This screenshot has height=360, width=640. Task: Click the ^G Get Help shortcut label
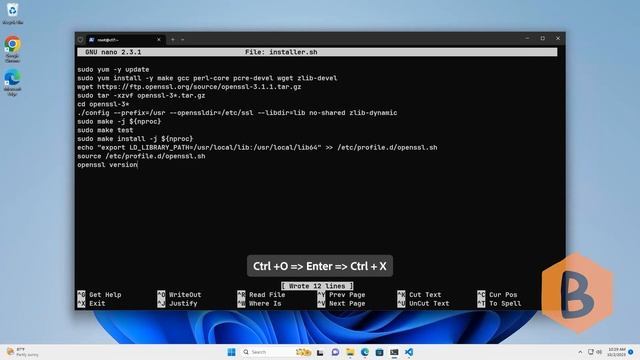99,295
